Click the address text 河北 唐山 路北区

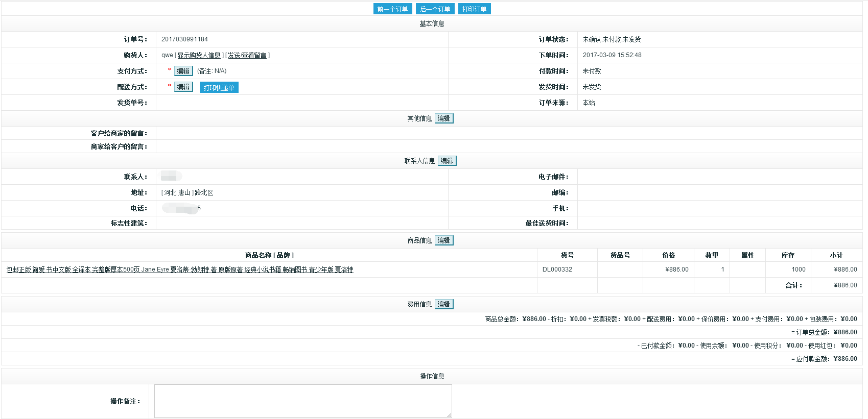tap(187, 192)
